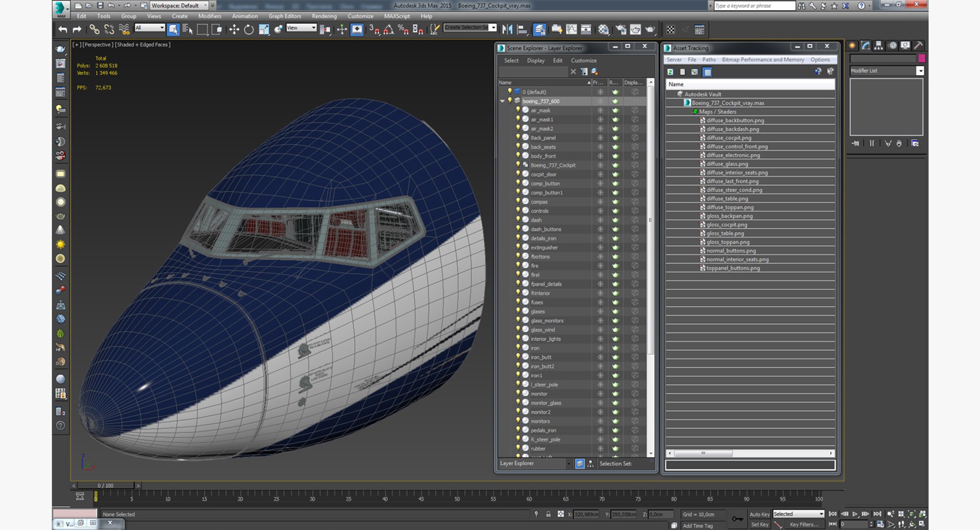Click the object color swatch in Modify panel

click(x=922, y=58)
